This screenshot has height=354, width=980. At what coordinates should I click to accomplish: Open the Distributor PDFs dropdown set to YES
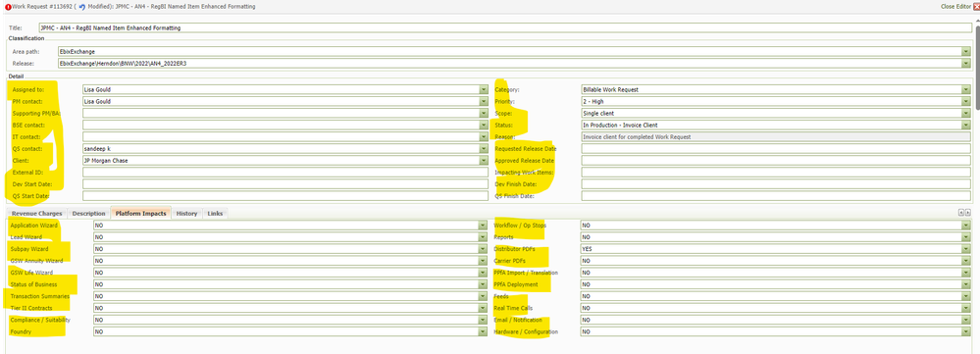pyautogui.click(x=966, y=248)
